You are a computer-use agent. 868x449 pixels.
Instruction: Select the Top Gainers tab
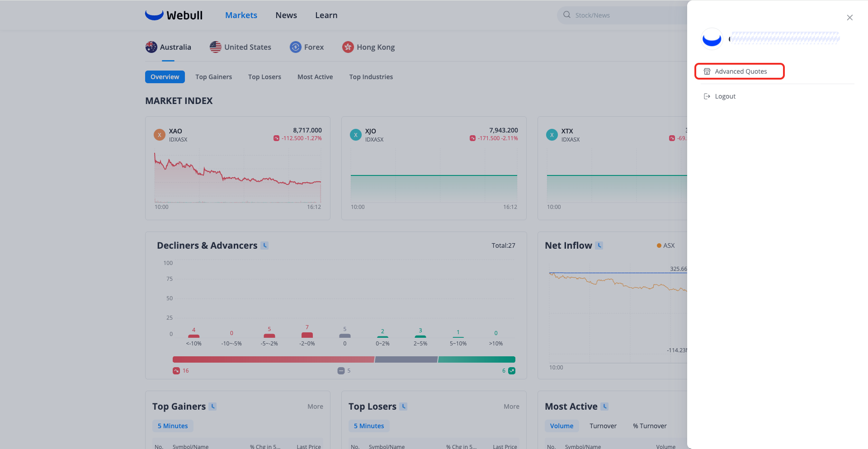coord(214,77)
